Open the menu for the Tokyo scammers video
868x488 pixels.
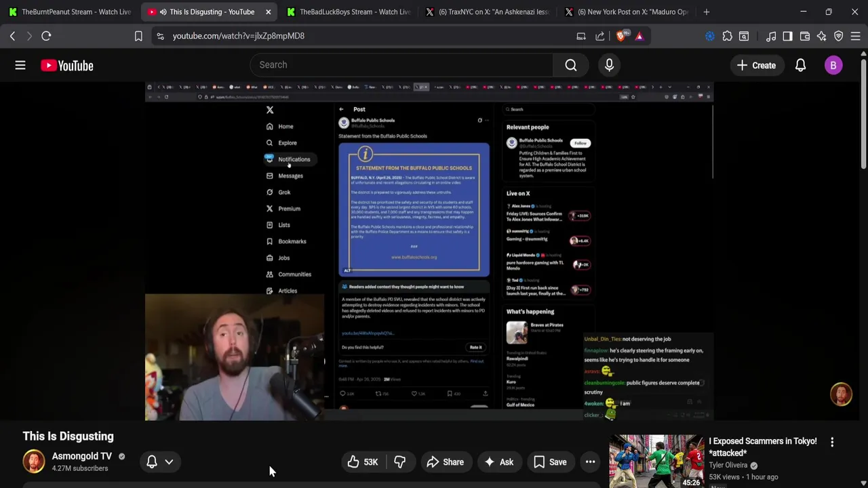[x=832, y=442]
